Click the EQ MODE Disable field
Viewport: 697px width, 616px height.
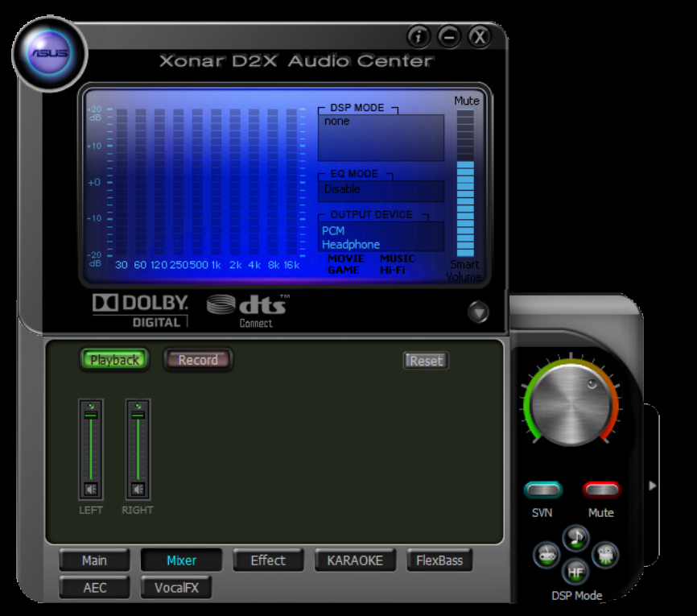pyautogui.click(x=381, y=190)
